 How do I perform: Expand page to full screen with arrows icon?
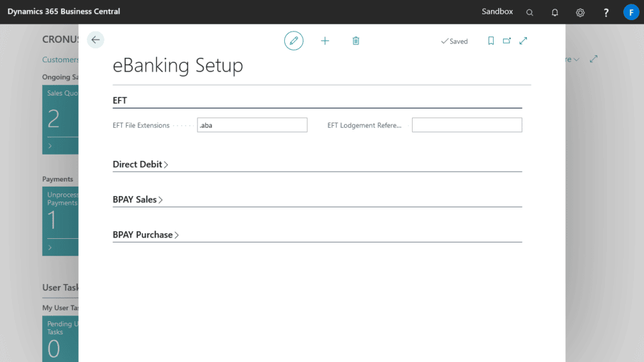(523, 40)
